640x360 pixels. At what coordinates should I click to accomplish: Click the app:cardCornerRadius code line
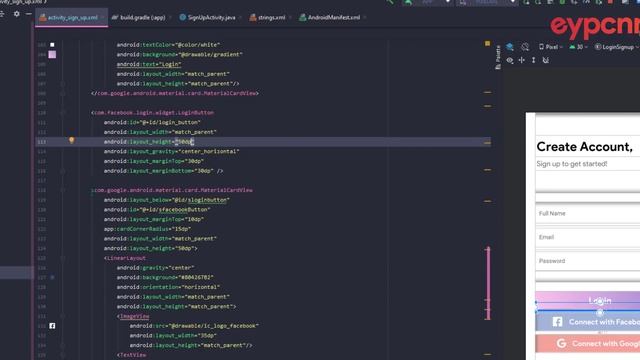[147, 229]
